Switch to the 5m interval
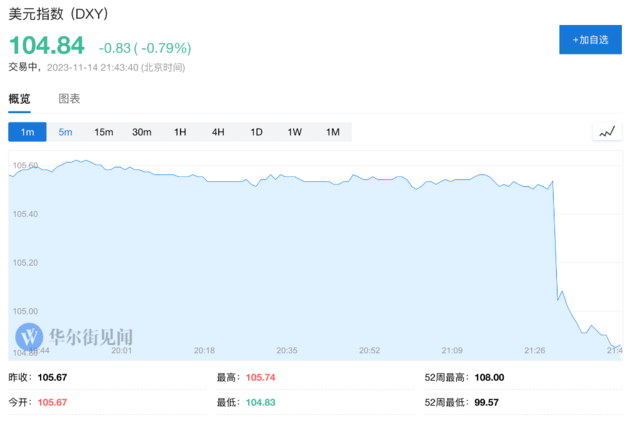The height and width of the screenshot is (425, 640). [x=65, y=132]
